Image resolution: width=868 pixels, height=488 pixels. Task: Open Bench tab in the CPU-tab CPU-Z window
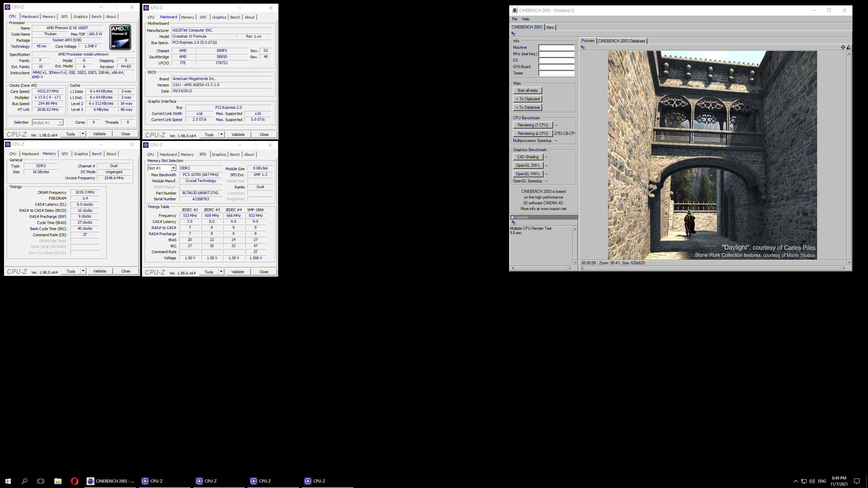pos(96,17)
